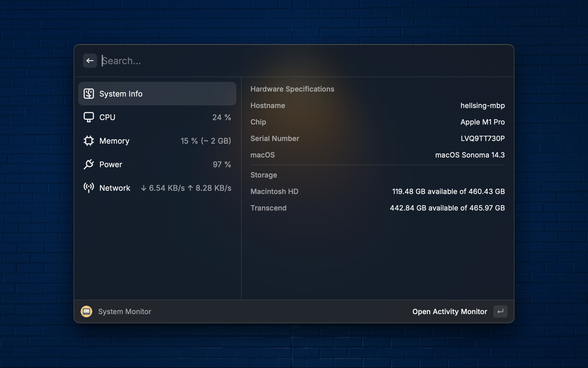Click the back arrow button

tap(90, 61)
